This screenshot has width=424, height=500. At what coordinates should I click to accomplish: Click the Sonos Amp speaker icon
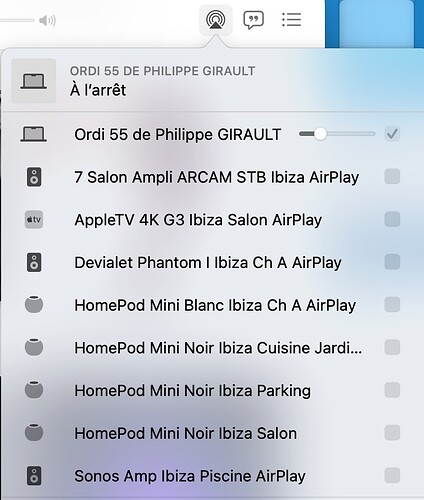[34, 476]
